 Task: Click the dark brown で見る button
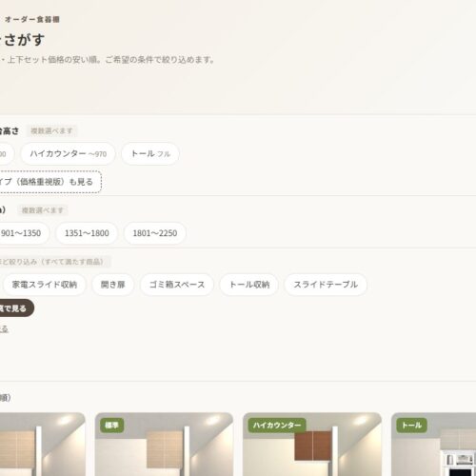pos(16,307)
